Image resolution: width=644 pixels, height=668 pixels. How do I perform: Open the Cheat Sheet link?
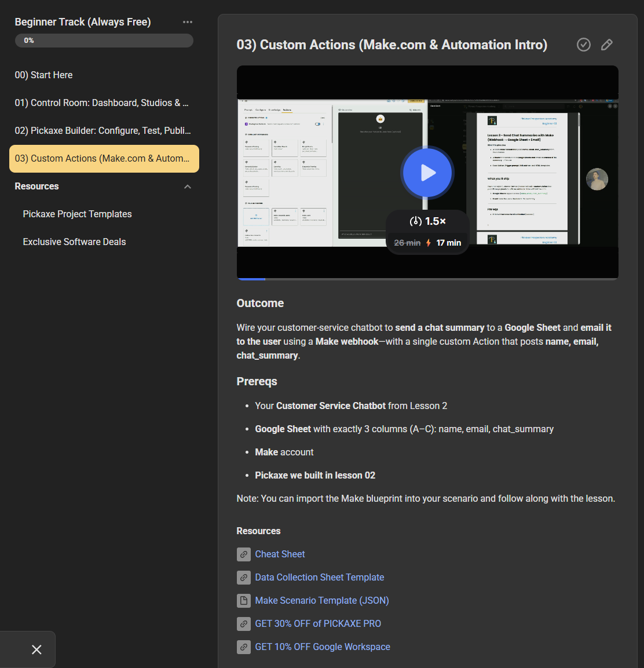click(280, 554)
